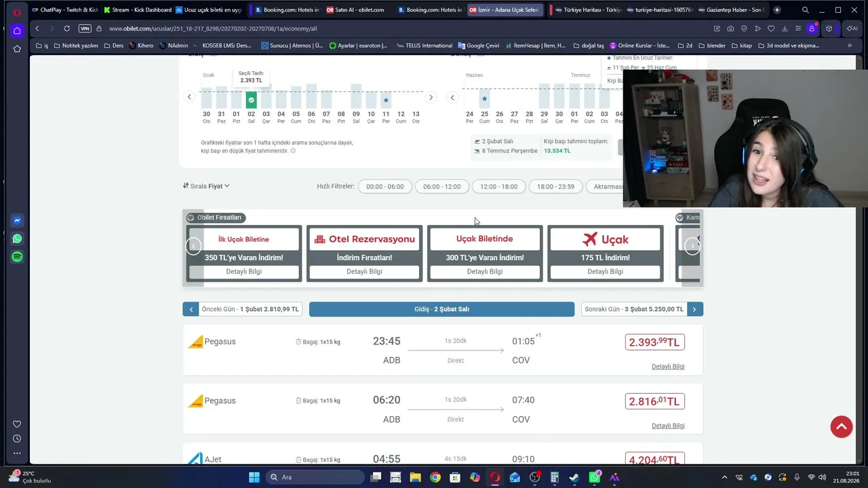This screenshot has height=488, width=868.
Task: Click the Windows taskbar search box
Action: tap(315, 477)
